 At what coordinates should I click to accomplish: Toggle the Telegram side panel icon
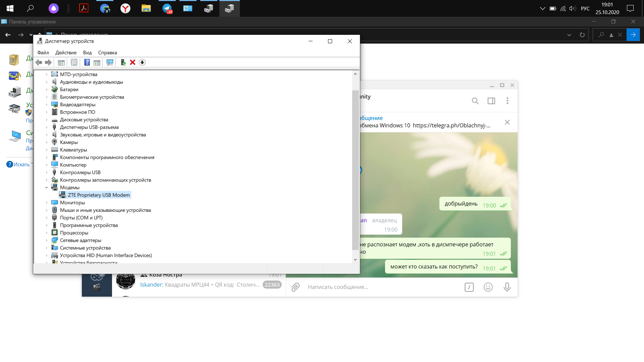[491, 101]
